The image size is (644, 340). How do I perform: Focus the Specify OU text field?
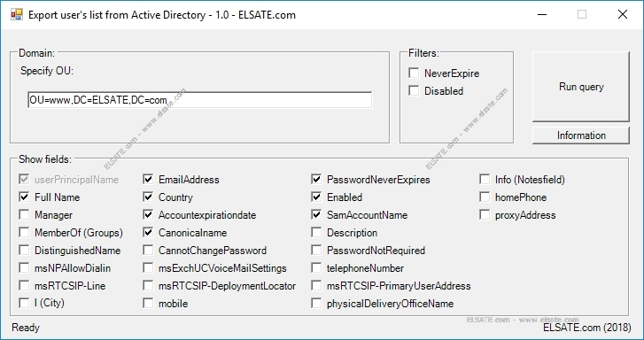(199, 100)
